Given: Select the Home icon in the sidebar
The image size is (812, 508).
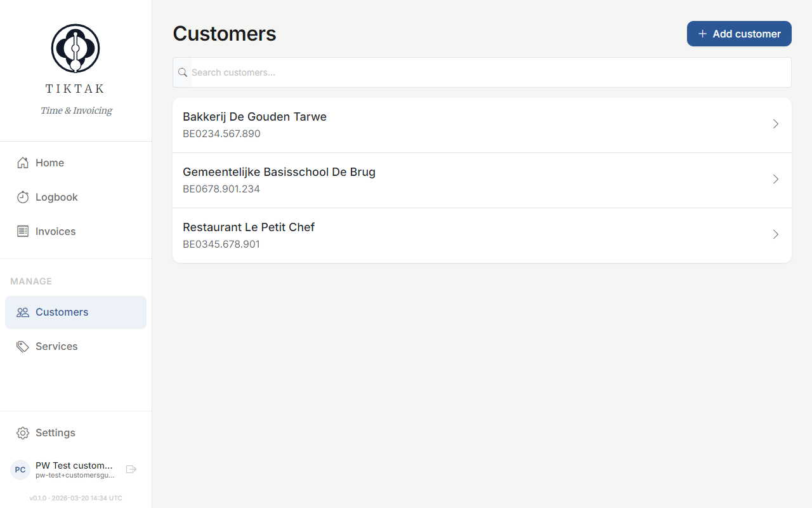Looking at the screenshot, I should (x=23, y=163).
